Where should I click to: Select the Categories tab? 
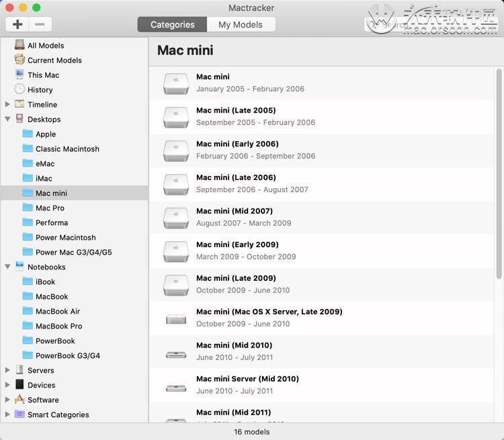(x=173, y=25)
